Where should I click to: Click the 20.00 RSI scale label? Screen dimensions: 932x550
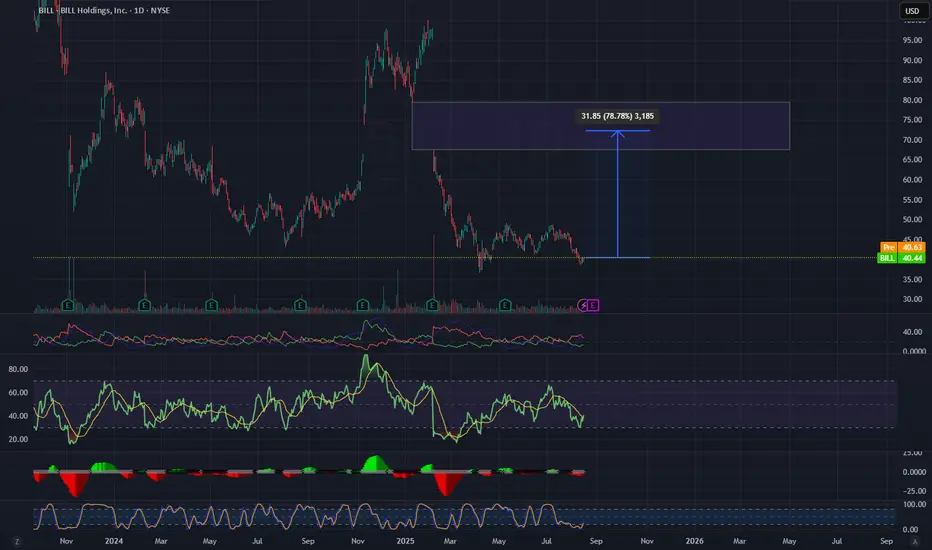point(18,439)
